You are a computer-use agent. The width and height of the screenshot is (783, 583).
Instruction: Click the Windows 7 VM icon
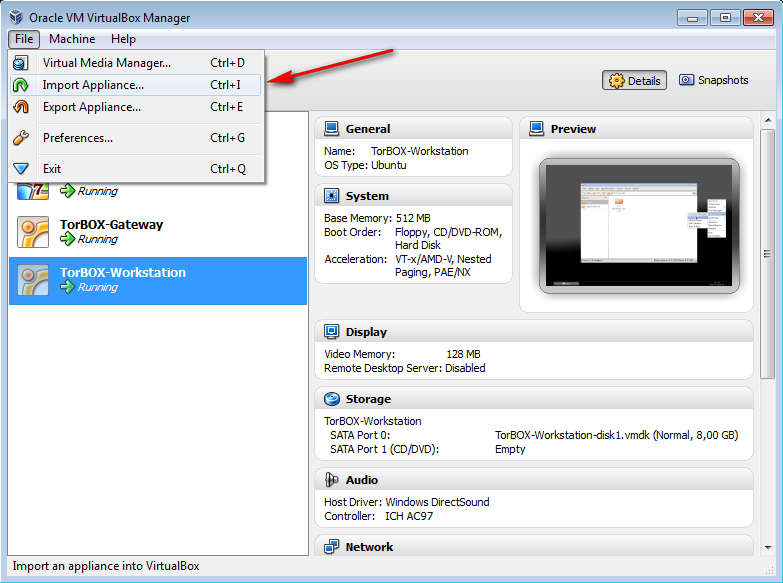click(x=33, y=191)
